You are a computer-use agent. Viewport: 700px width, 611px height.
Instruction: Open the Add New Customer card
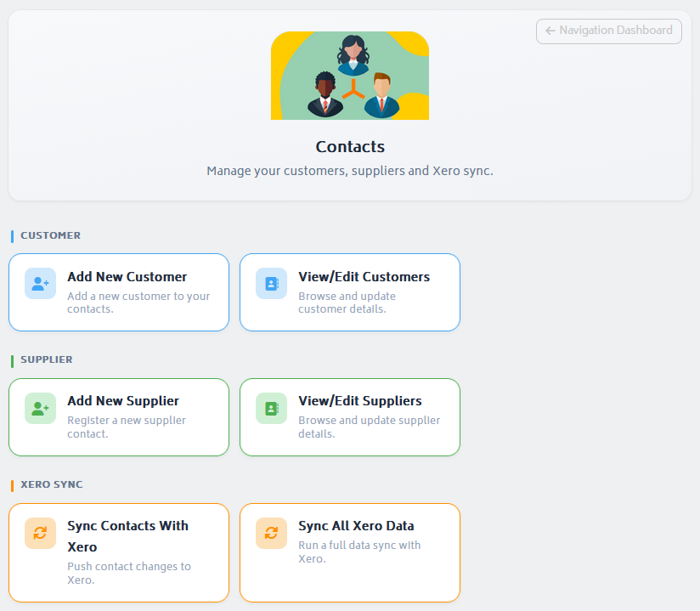pyautogui.click(x=119, y=291)
